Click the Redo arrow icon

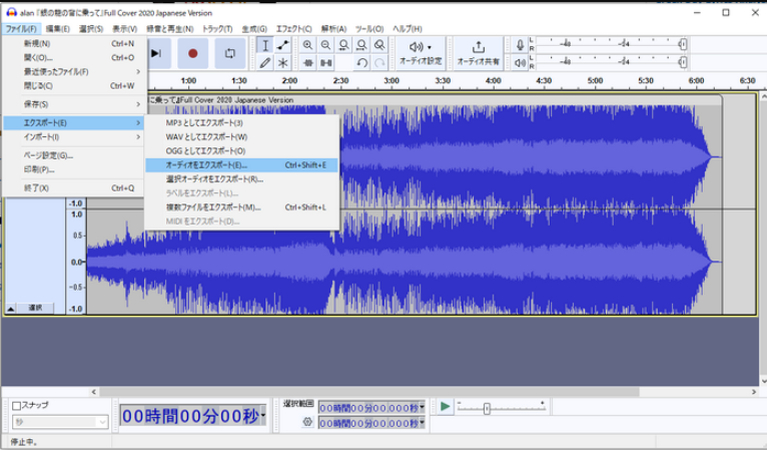(x=380, y=63)
